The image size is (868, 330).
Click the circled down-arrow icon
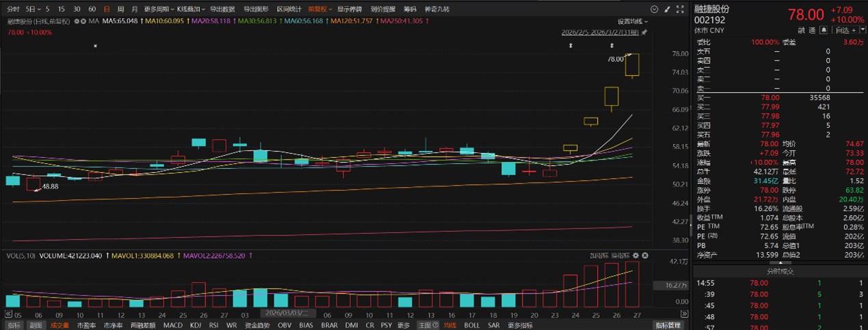click(x=654, y=10)
